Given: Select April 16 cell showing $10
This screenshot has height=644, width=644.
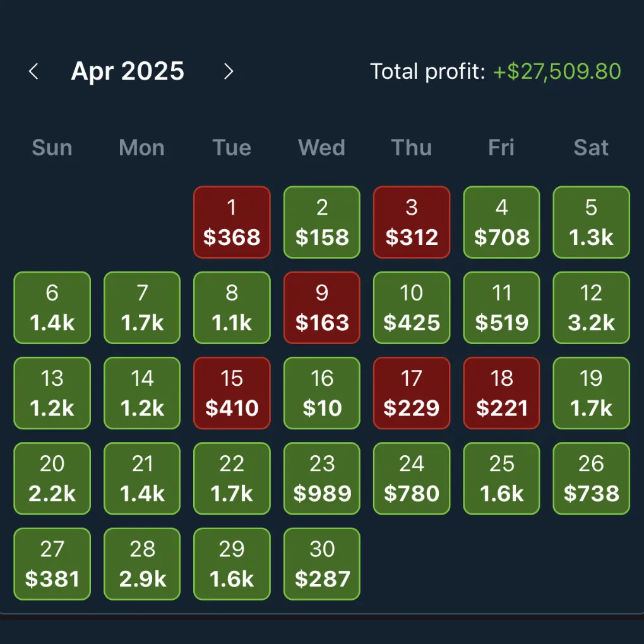Looking at the screenshot, I should 322,393.
